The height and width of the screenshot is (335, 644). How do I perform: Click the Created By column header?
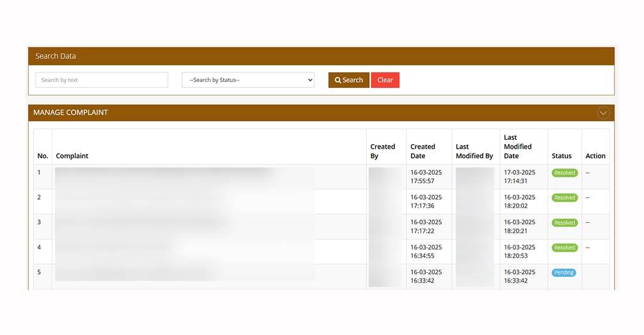coord(383,151)
